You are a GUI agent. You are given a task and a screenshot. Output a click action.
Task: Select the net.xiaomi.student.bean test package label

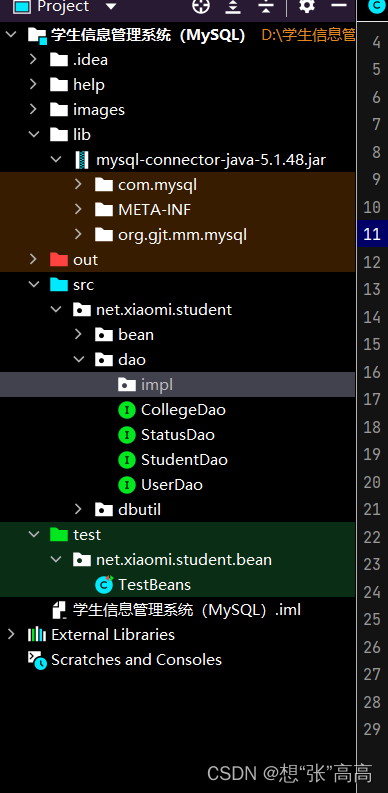184,560
